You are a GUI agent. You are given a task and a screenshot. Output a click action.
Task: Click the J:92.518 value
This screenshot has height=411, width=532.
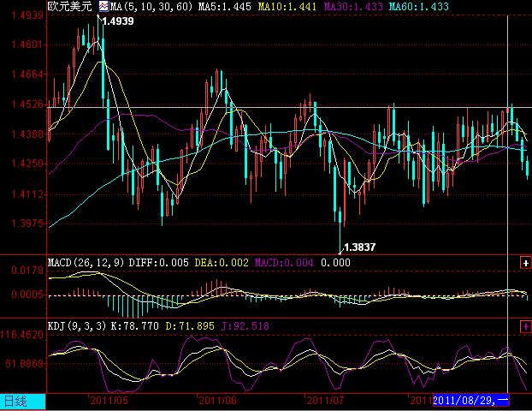click(245, 326)
